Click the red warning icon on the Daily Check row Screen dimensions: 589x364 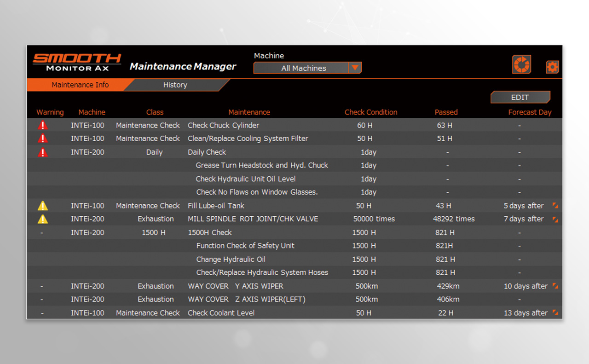[x=42, y=152]
